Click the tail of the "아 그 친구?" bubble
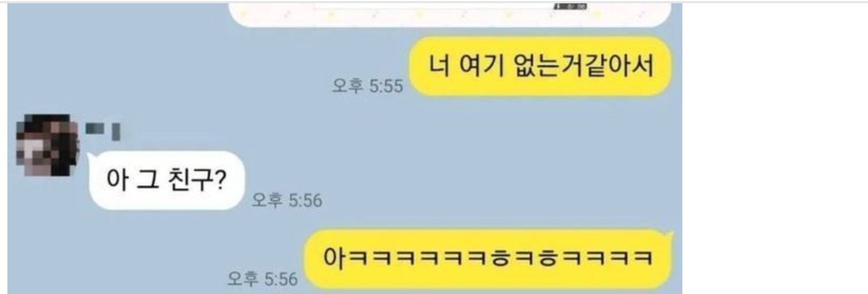Image resolution: width=868 pixels, height=294 pixels. pyautogui.click(x=88, y=158)
